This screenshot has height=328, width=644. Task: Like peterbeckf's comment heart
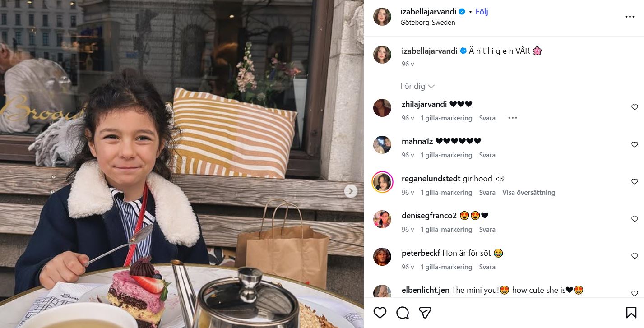tap(635, 256)
